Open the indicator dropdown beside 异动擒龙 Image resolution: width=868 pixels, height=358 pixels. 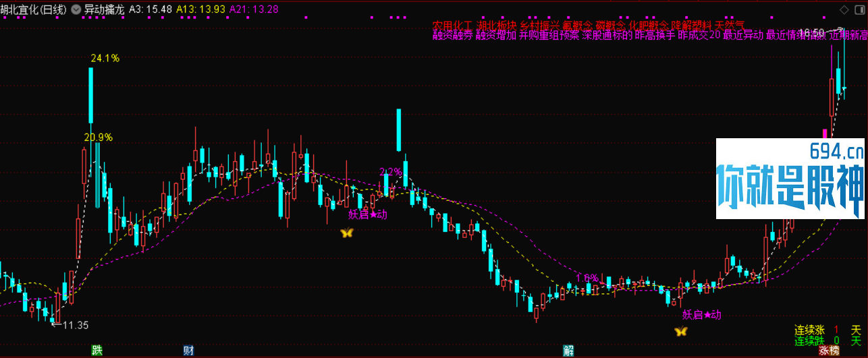pyautogui.click(x=76, y=9)
